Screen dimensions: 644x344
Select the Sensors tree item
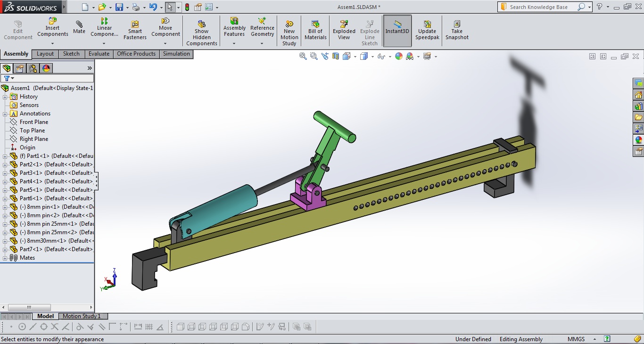point(29,105)
